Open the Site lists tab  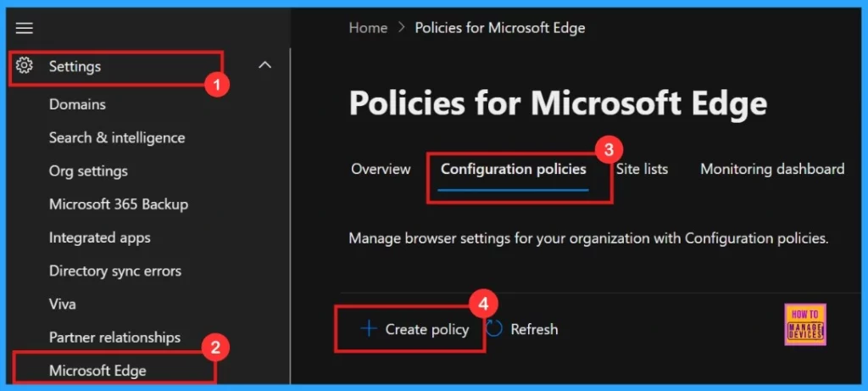[642, 169]
